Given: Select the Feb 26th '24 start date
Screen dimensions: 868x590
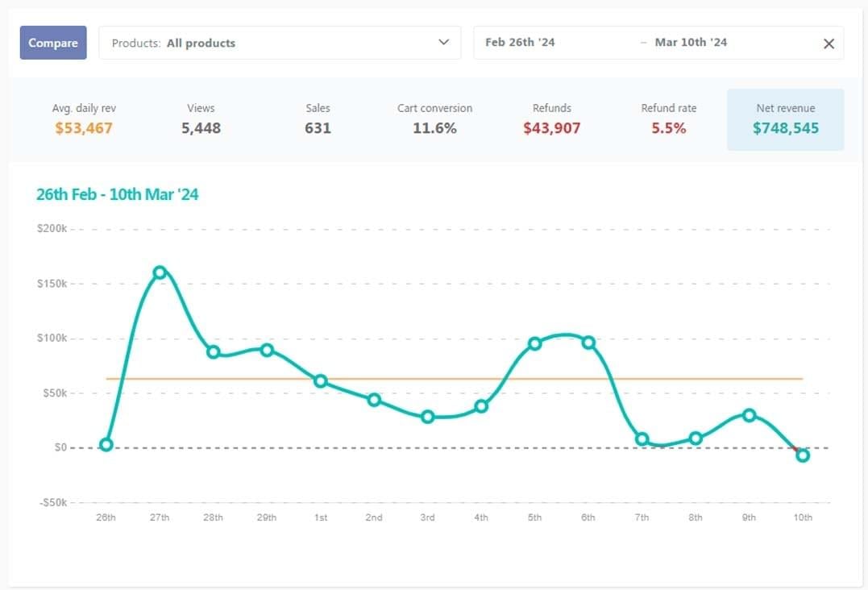Looking at the screenshot, I should (520, 43).
